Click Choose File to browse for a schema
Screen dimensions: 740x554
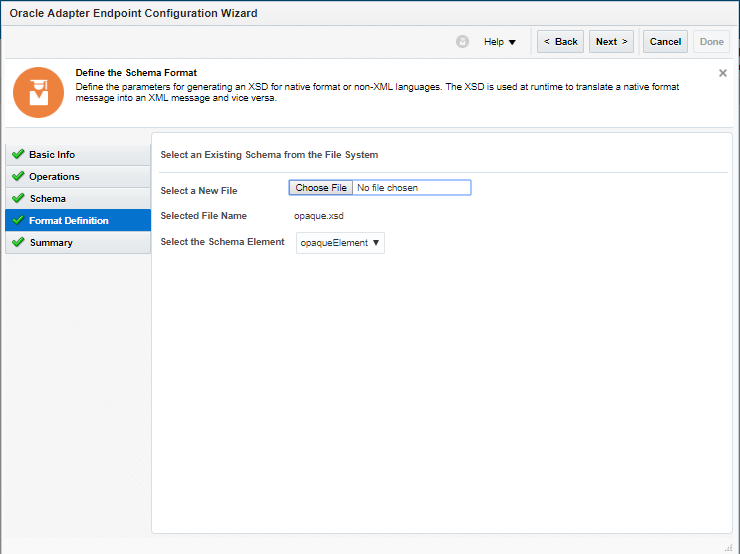(x=321, y=188)
